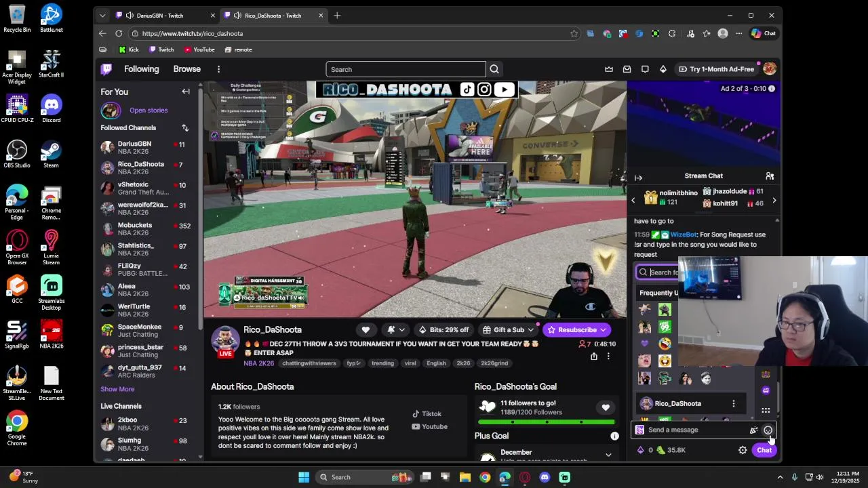Click the emote picker smiley icon
This screenshot has width=868, height=488.
(768, 430)
